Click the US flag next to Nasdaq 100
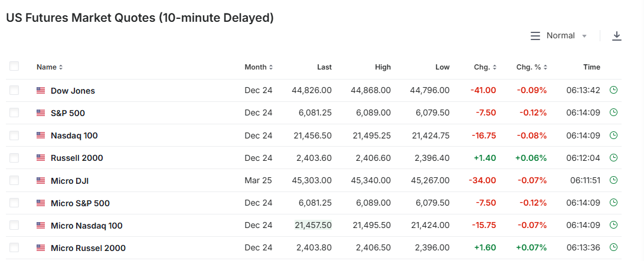Screen dimensions: 644x261 tap(41, 136)
